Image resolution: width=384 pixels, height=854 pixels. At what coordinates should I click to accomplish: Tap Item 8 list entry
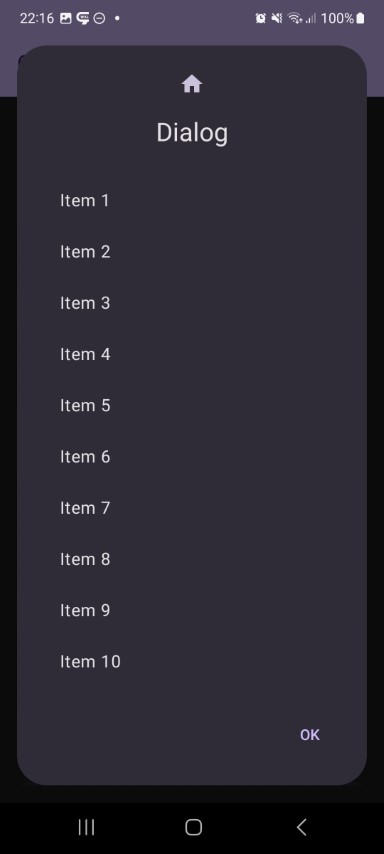point(192,559)
